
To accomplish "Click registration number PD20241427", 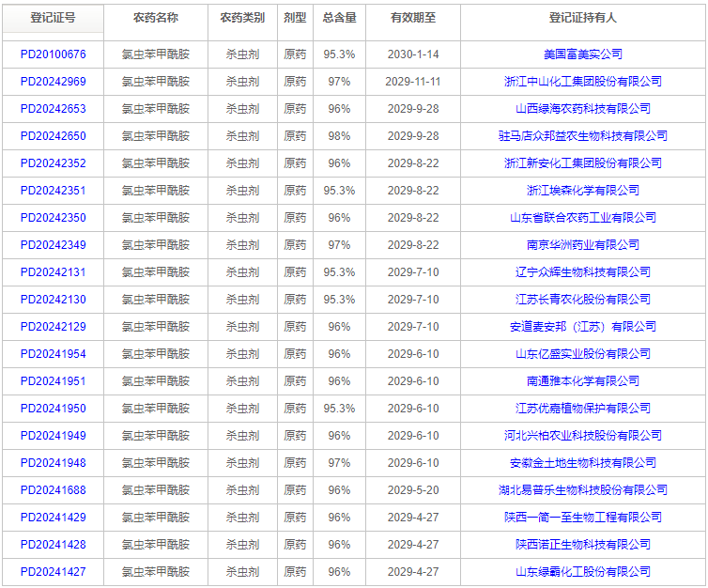I will 54,572.
